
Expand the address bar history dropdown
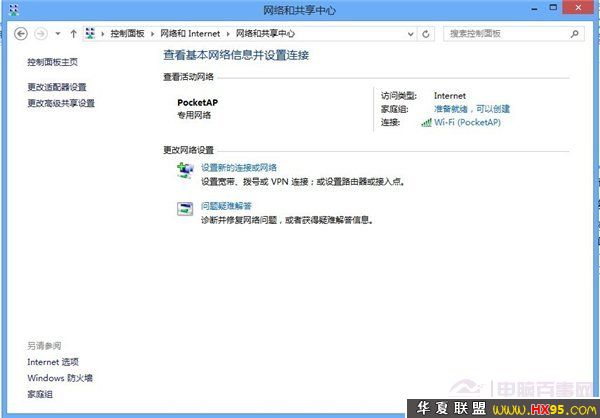[x=411, y=33]
